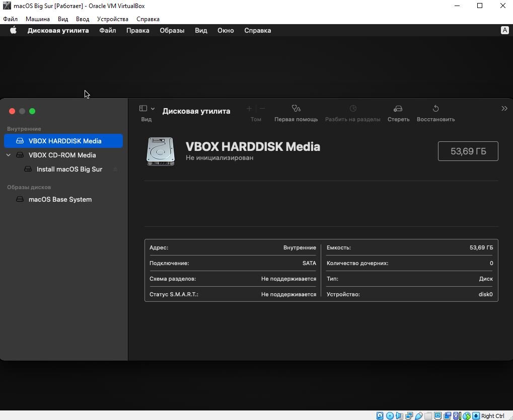Screen dimensions: 513x420
Task: Click the green zoom button of Disk Utility window
Action: tap(32, 111)
